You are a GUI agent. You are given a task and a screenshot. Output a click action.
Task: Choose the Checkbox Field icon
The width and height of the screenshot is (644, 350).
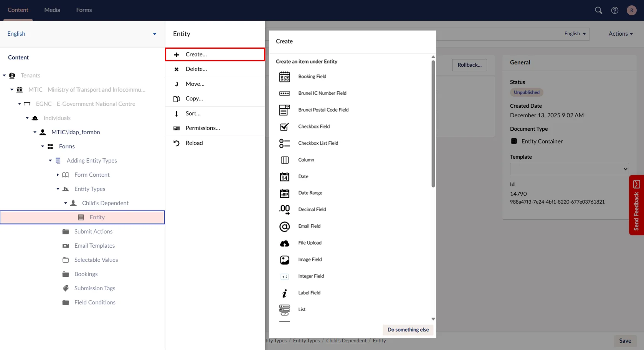(284, 127)
